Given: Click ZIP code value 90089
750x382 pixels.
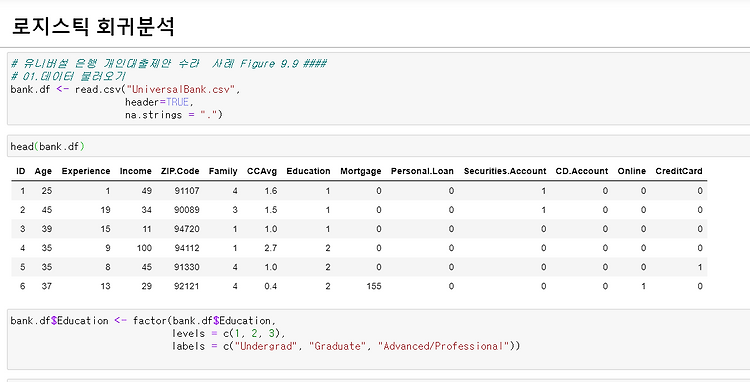Looking at the screenshot, I should pos(187,210).
